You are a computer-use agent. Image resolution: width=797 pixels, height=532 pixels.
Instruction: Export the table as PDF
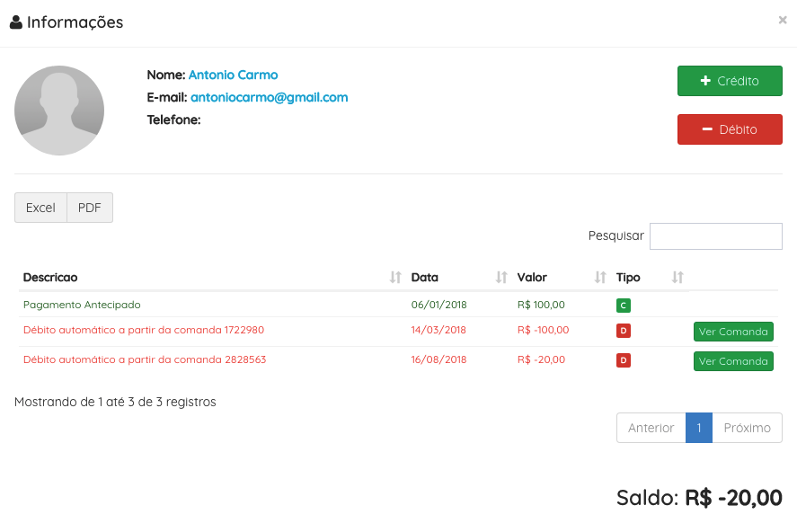pyautogui.click(x=90, y=208)
